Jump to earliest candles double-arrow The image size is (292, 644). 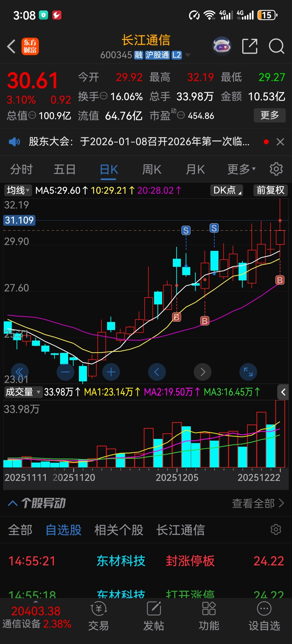point(20,372)
